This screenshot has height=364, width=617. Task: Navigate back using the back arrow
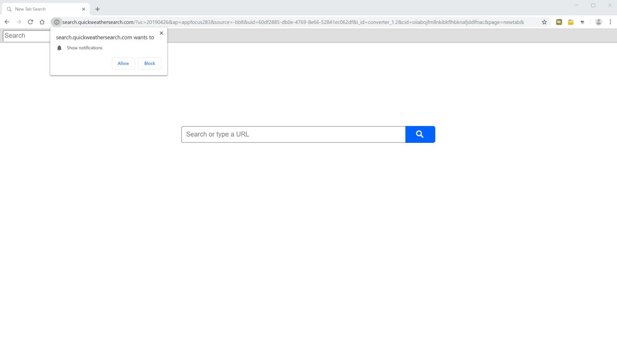[x=7, y=22]
